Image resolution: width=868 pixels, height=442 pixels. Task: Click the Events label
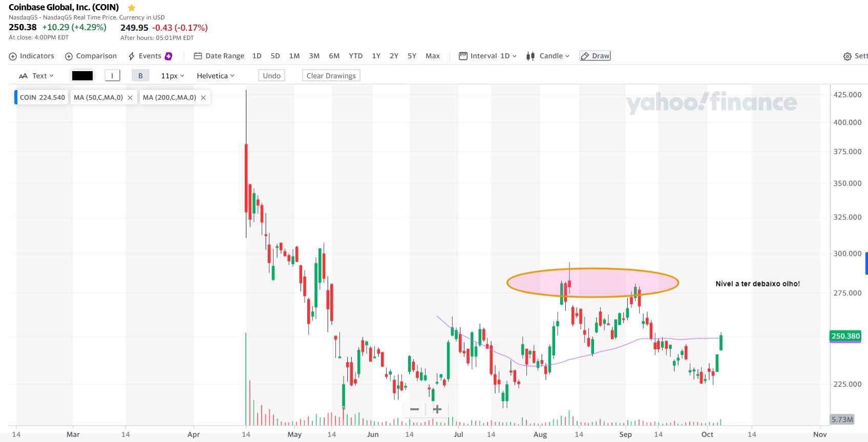(150, 56)
